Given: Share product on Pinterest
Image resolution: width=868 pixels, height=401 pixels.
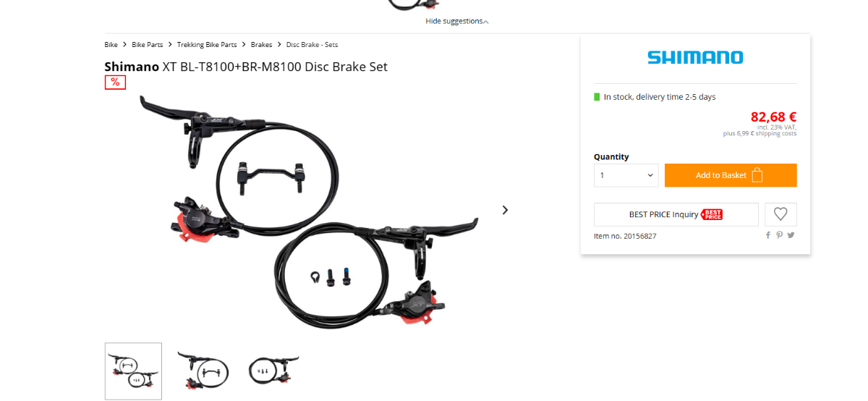Looking at the screenshot, I should pos(779,235).
